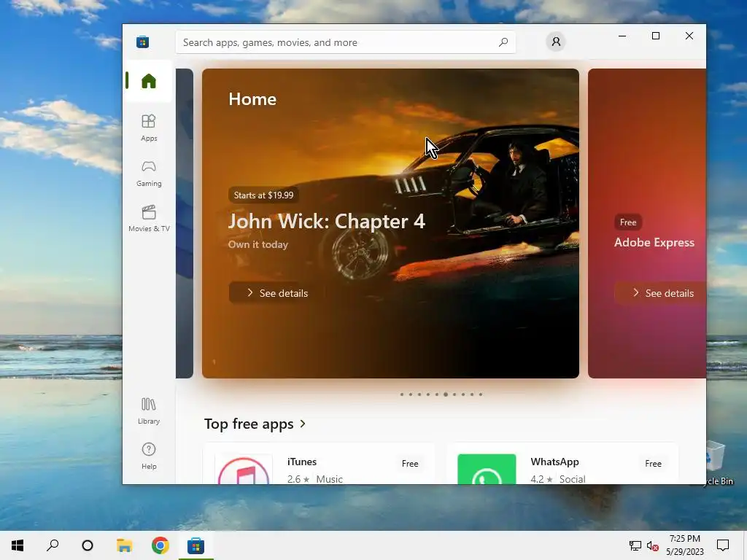This screenshot has width=747, height=560.
Task: Go to the Gaming section
Action: pyautogui.click(x=149, y=174)
